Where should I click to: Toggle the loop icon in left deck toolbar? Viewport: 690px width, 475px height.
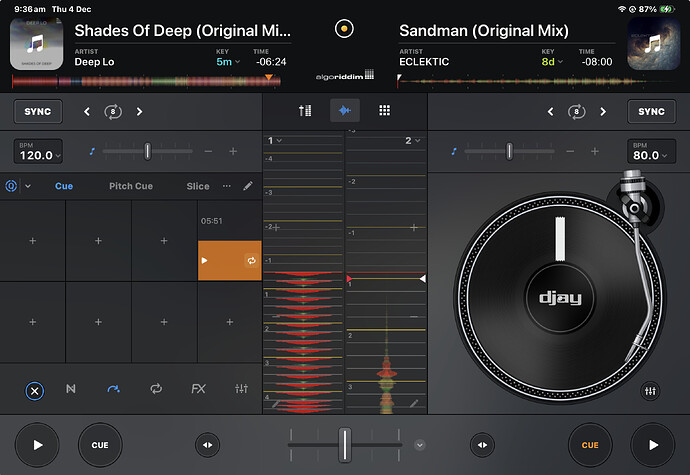point(156,388)
